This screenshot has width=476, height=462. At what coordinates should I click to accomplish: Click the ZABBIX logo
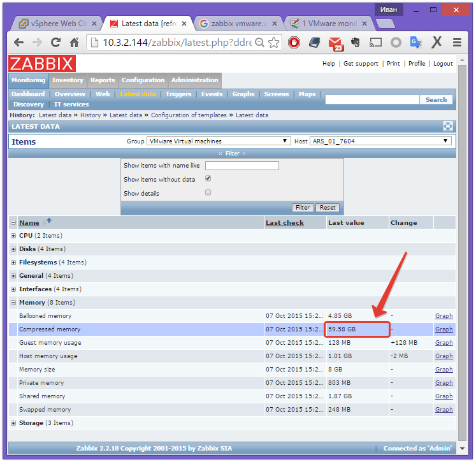(x=42, y=64)
